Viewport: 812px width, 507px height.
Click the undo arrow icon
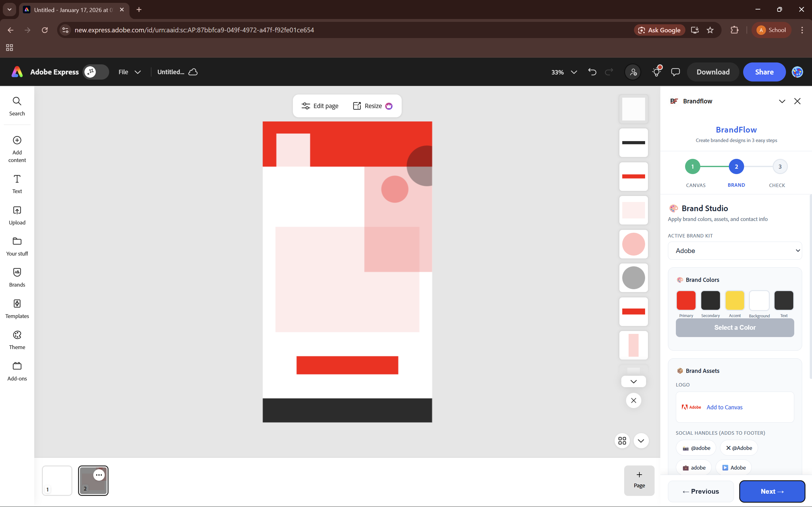click(x=592, y=72)
